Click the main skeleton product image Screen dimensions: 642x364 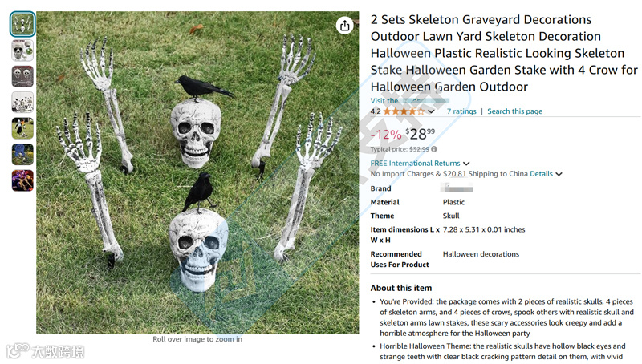tap(197, 172)
